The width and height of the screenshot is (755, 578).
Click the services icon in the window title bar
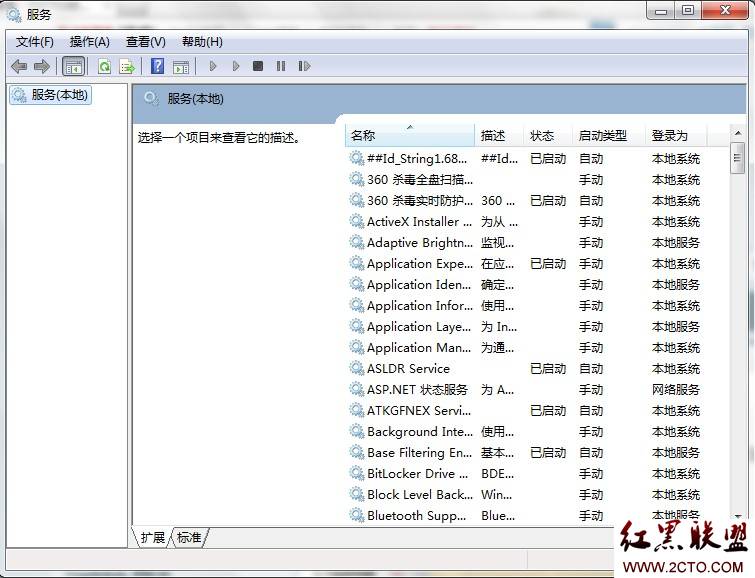pos(14,14)
